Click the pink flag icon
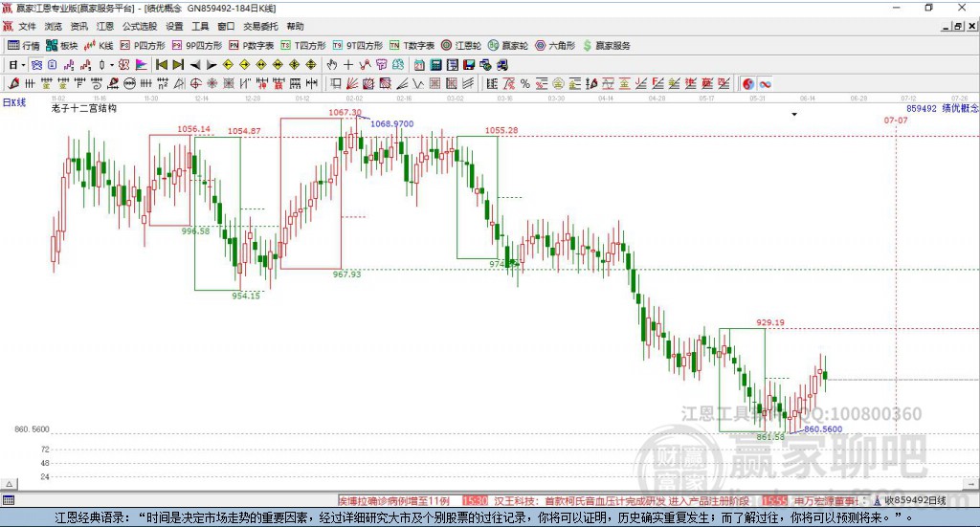This screenshot has height=527, width=980. [142, 65]
